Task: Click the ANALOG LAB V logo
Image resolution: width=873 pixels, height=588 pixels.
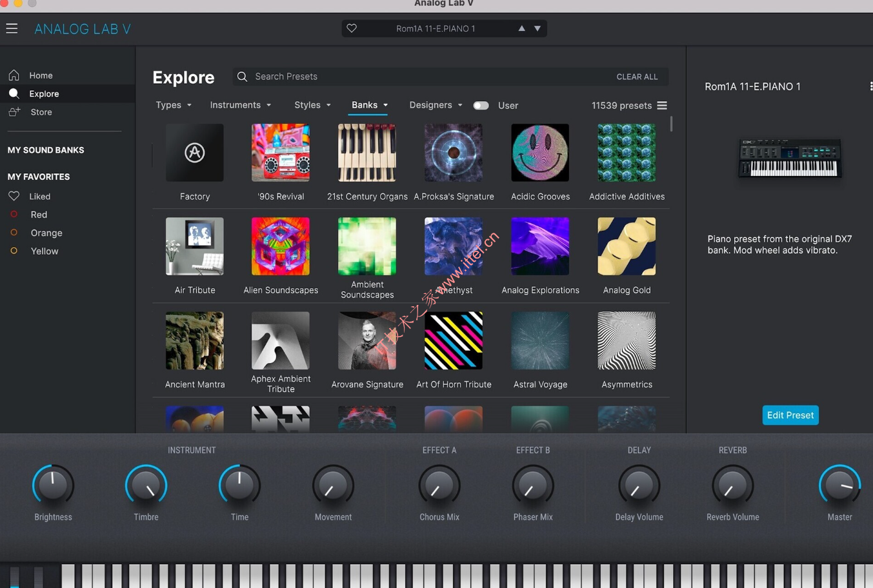Action: [83, 29]
